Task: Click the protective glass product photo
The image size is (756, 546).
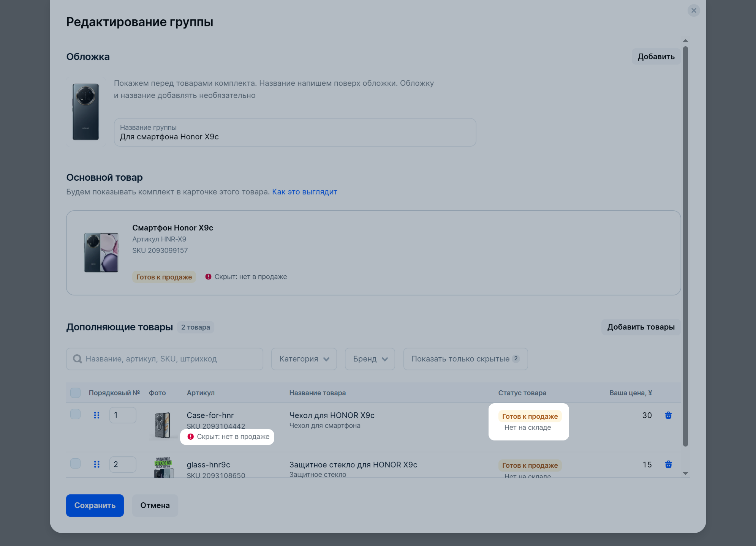Action: (x=163, y=467)
